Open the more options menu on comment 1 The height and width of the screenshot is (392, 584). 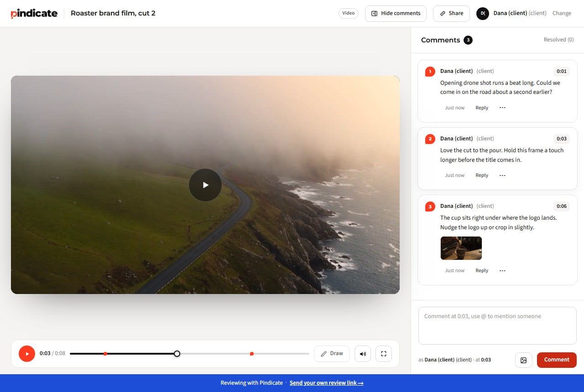pos(502,108)
